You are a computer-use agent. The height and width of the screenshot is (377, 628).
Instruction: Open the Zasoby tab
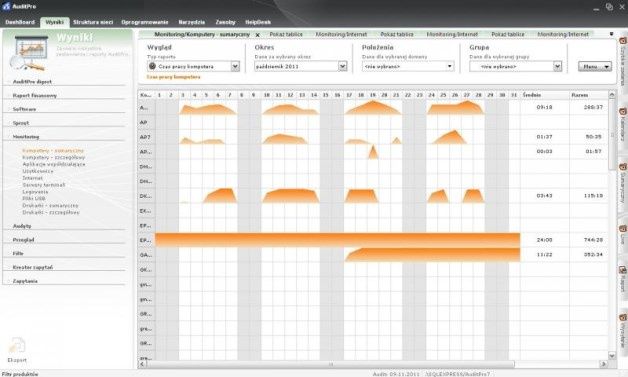coord(225,22)
